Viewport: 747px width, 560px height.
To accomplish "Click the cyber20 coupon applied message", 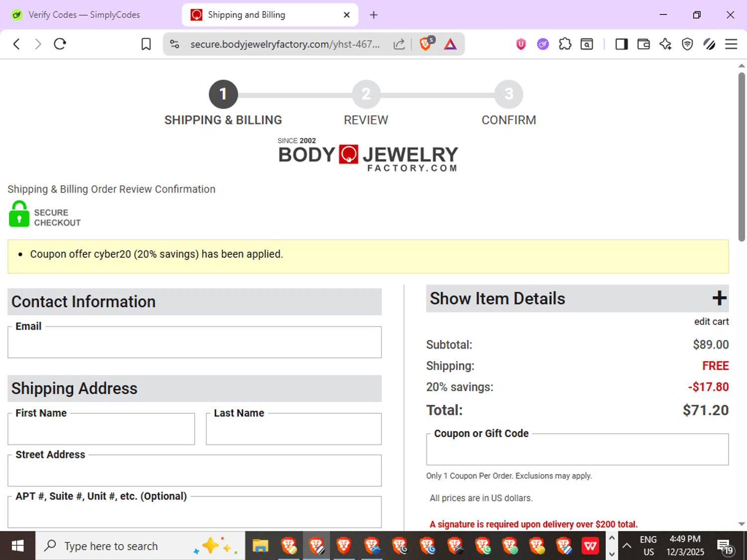I will coord(156,254).
